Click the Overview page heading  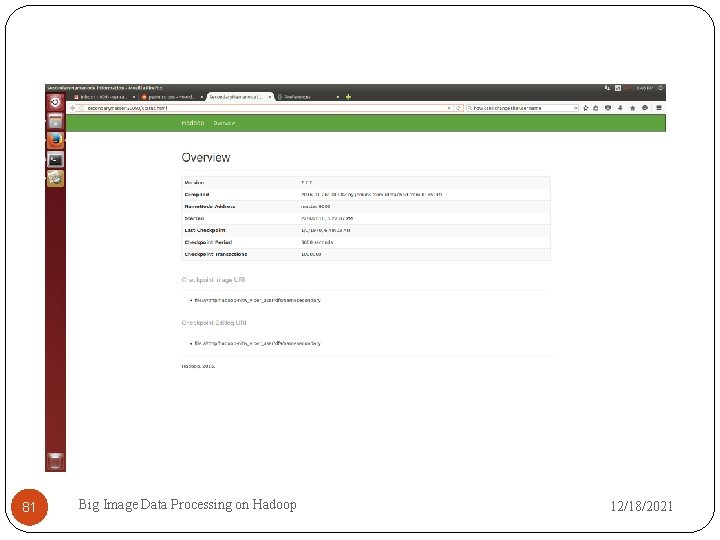tap(206, 158)
